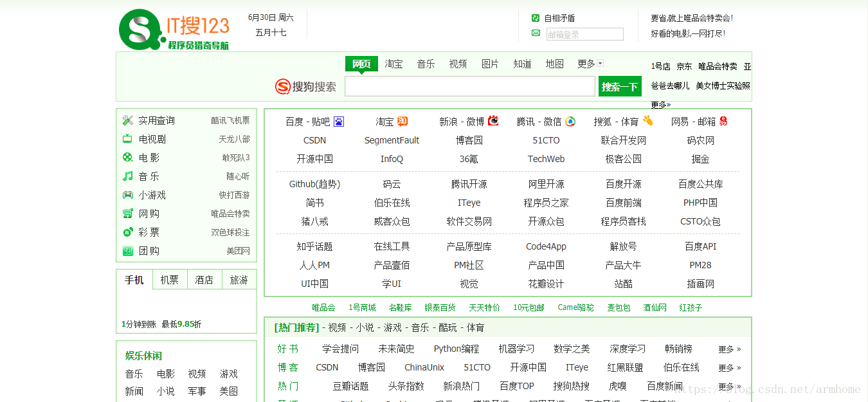
Task: Select the 淘宝 search tab
Action: (394, 64)
